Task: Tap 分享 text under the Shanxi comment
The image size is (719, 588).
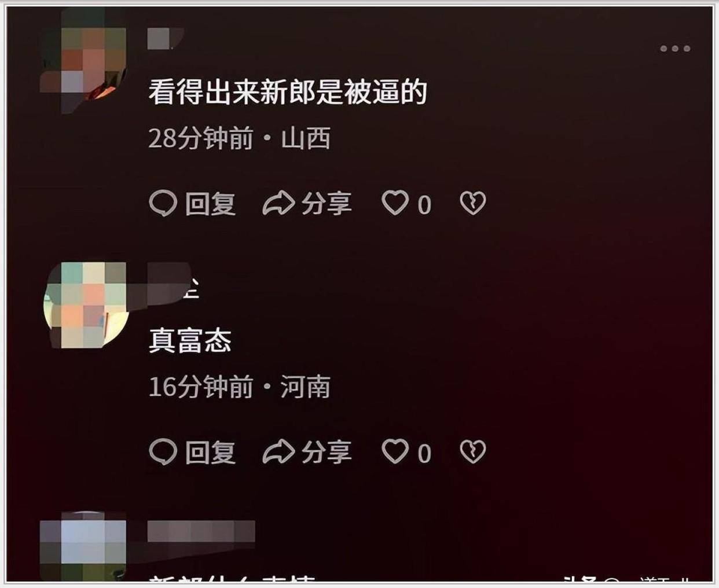Action: 326,204
